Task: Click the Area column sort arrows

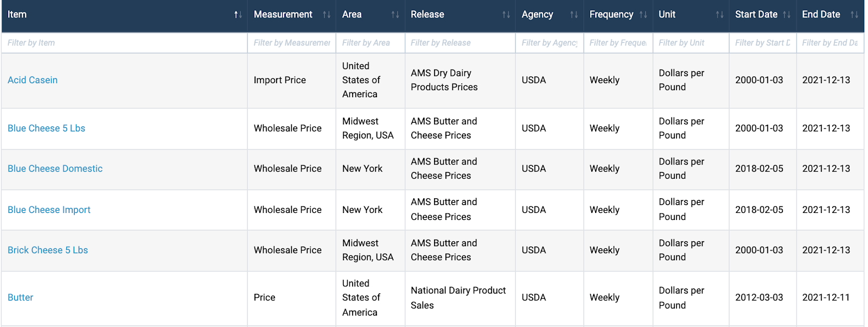Action: pos(395,15)
